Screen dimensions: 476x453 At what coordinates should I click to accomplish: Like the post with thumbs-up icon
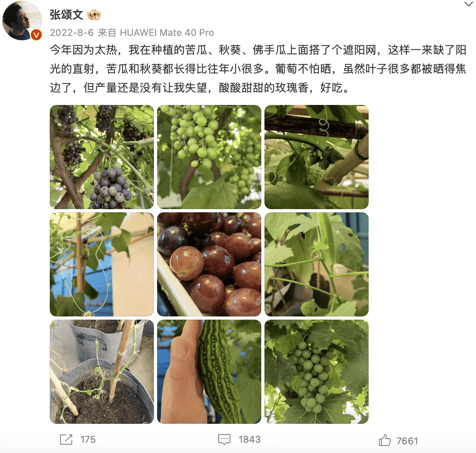pos(385,440)
